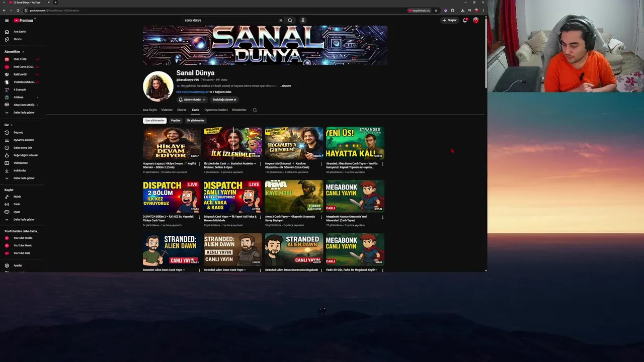The height and width of the screenshot is (362, 644).
Task: Select the İlk yüklenenler filter chip
Action: click(x=196, y=121)
